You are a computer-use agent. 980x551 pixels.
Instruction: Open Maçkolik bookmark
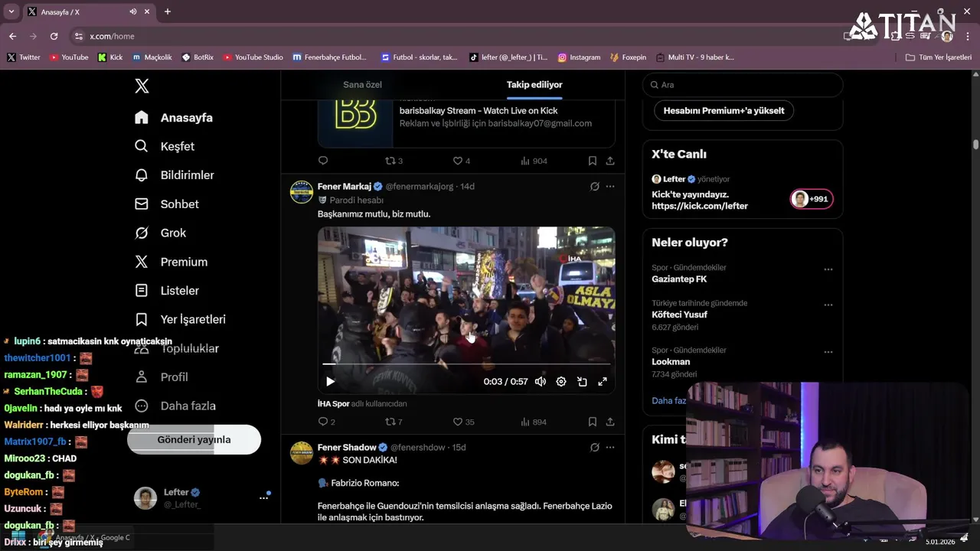[x=152, y=57]
